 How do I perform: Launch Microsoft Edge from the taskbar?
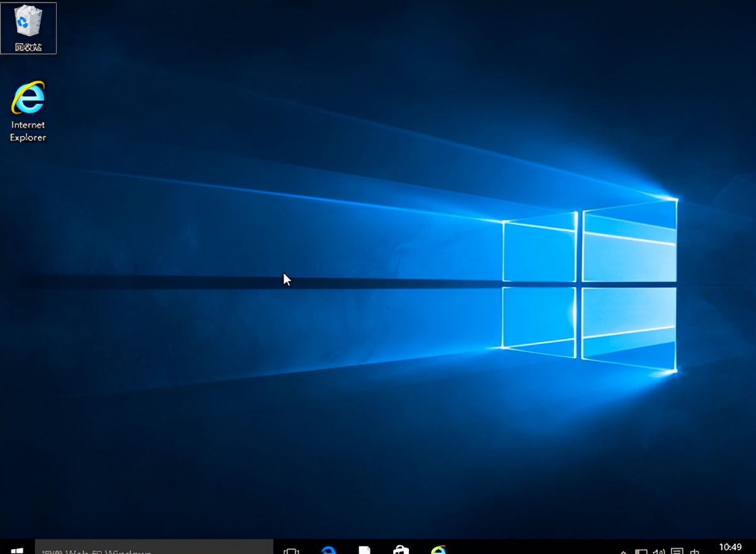point(328,550)
